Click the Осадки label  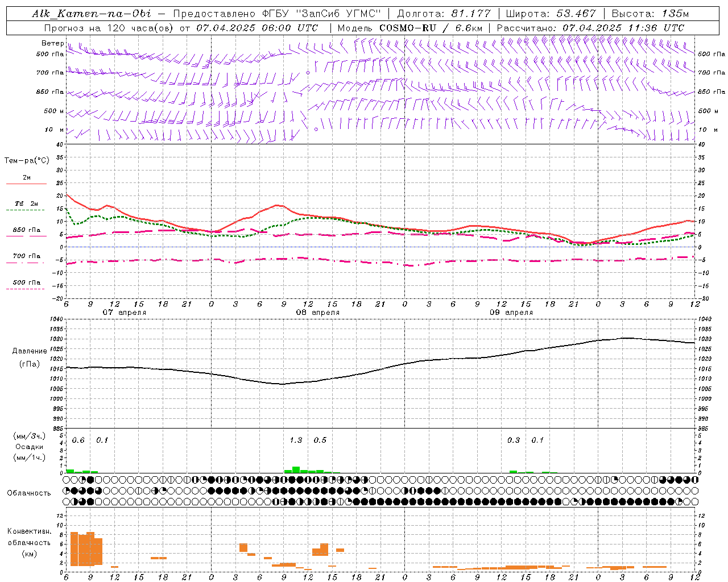30,447
